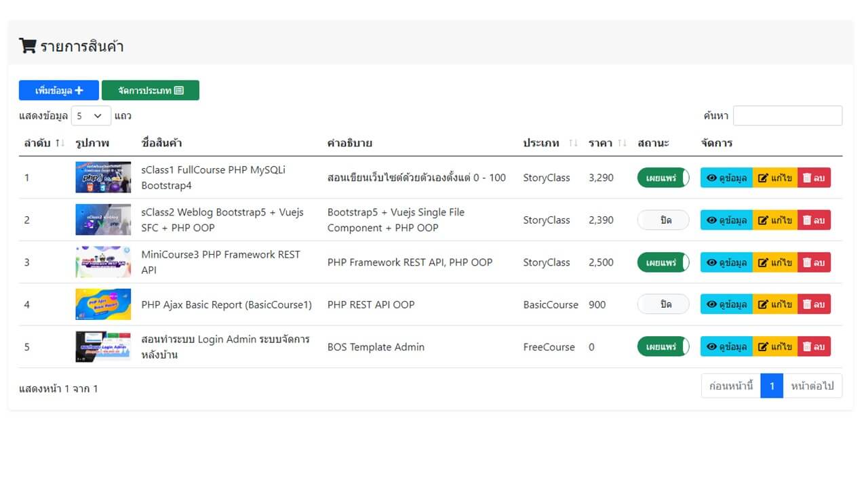Click product name MiniCourse3 PHP Framework REST

coord(221,262)
